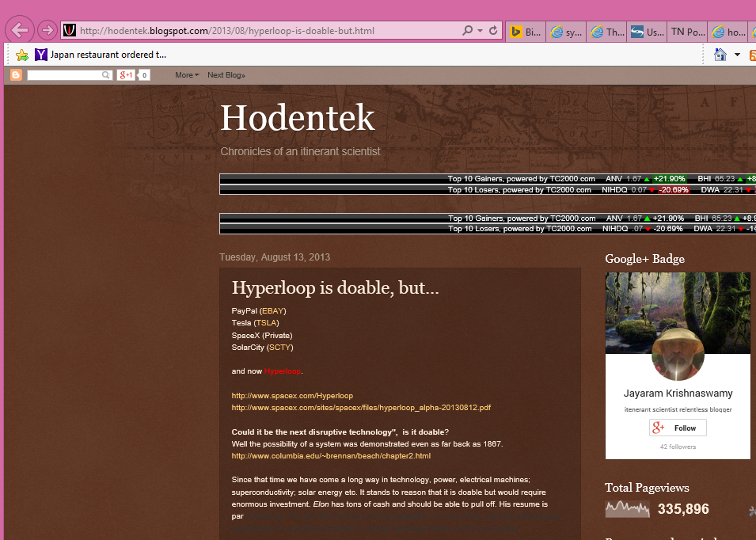Image resolution: width=756 pixels, height=540 pixels.
Task: Click the red Hyperloop link
Action: tap(283, 371)
